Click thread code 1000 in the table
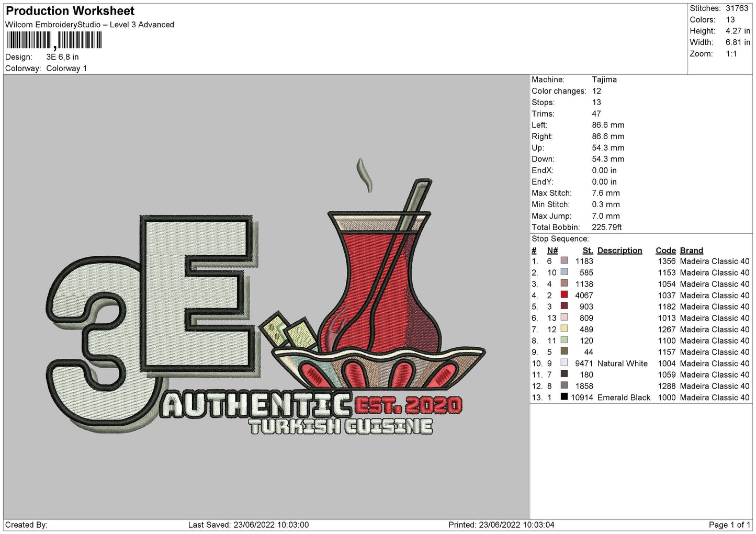 click(x=667, y=397)
